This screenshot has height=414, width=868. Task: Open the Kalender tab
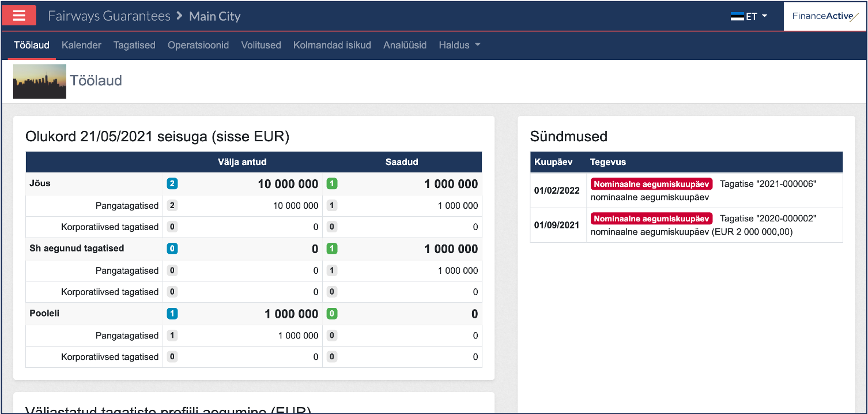[x=81, y=45]
